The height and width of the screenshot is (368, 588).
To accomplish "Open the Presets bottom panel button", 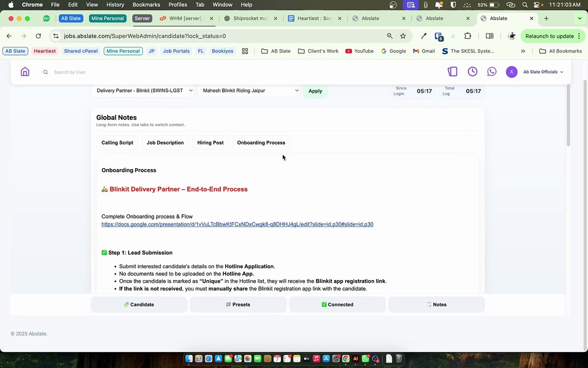I will pos(238,305).
